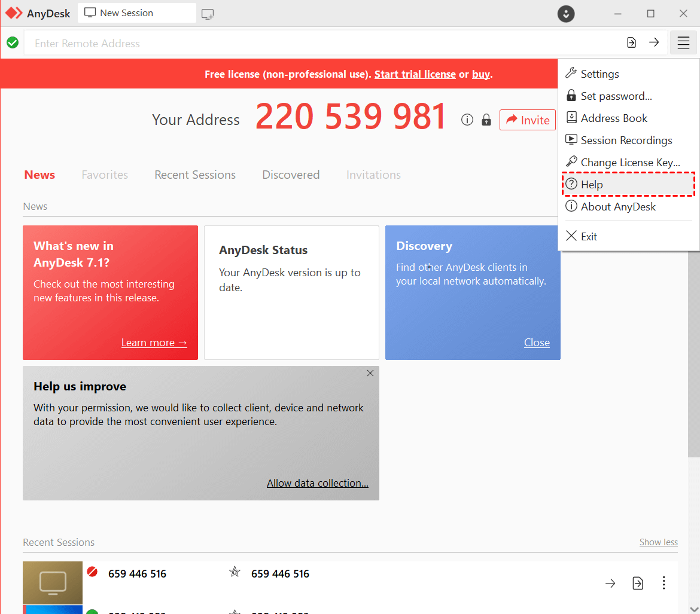
Task: Click the file transfer icon in address bar
Action: click(x=631, y=42)
